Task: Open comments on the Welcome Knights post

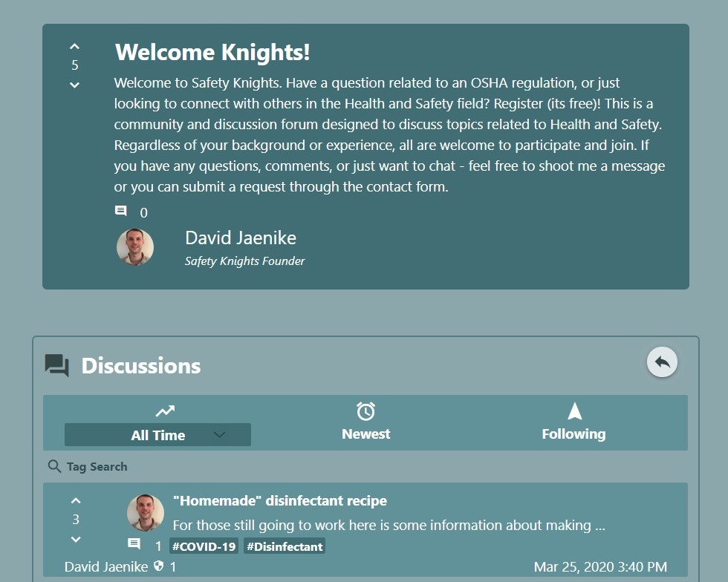Action: [121, 211]
